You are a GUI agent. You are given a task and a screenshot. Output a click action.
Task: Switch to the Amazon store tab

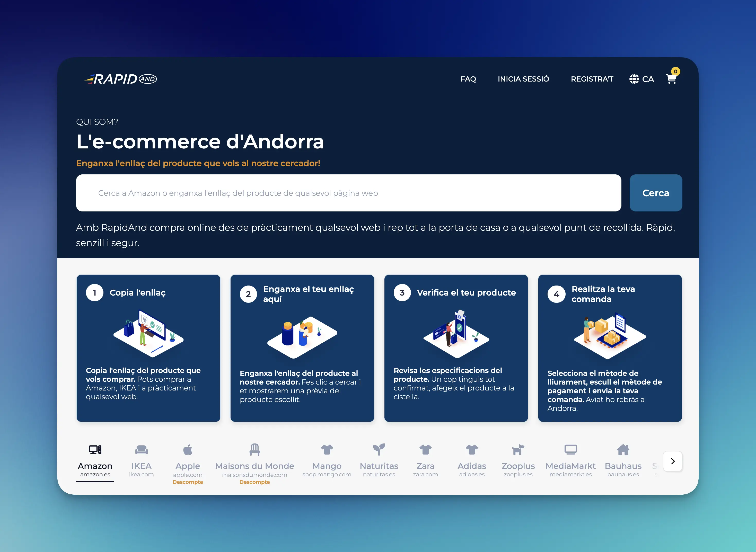[95, 462]
